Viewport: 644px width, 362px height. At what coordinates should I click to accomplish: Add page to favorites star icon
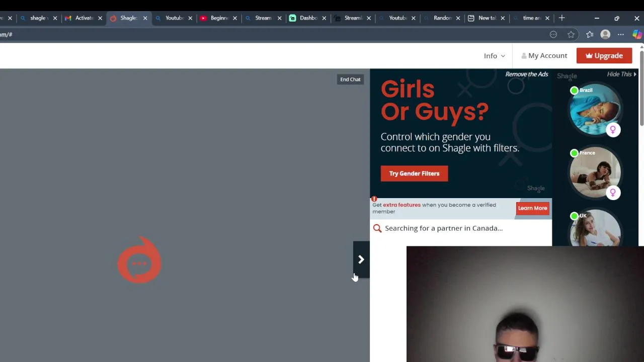[x=571, y=35]
